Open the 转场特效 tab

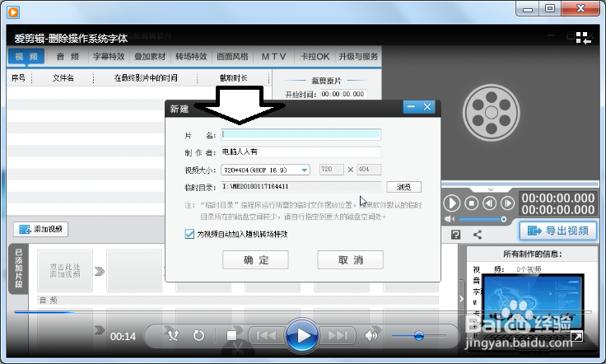pos(191,57)
